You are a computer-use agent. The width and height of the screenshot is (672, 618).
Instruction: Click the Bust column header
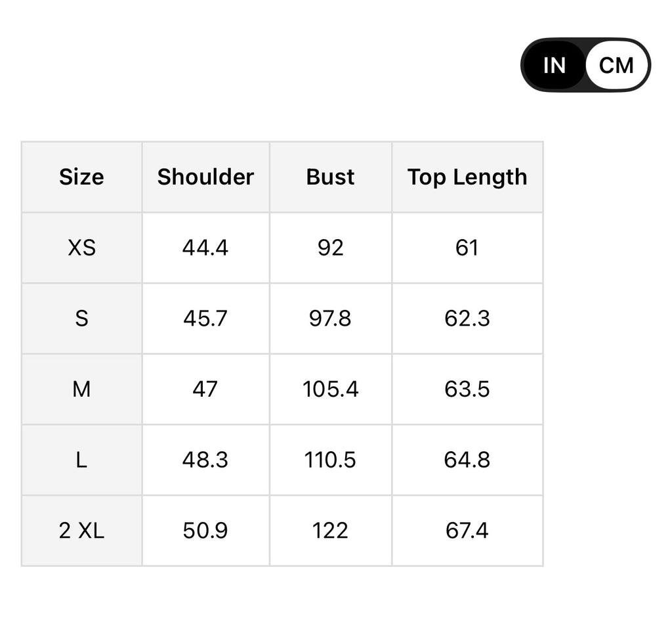[330, 177]
